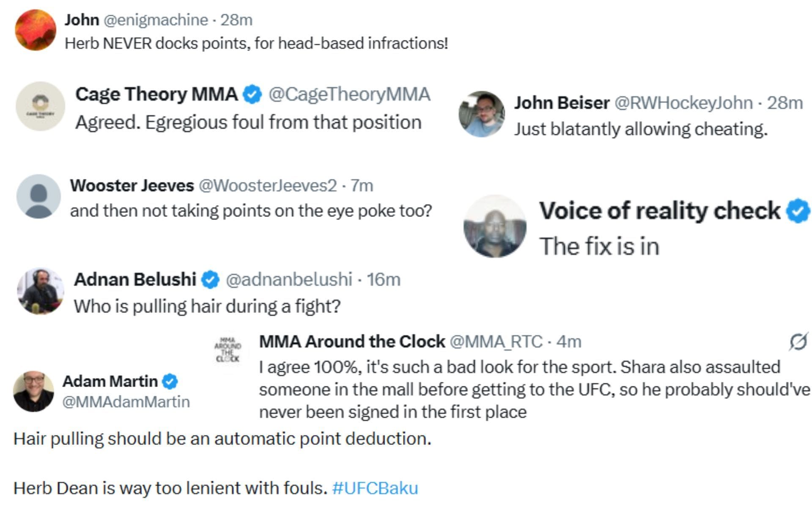Open John's orange leaf profile picture
This screenshot has width=812, height=508.
36,30
